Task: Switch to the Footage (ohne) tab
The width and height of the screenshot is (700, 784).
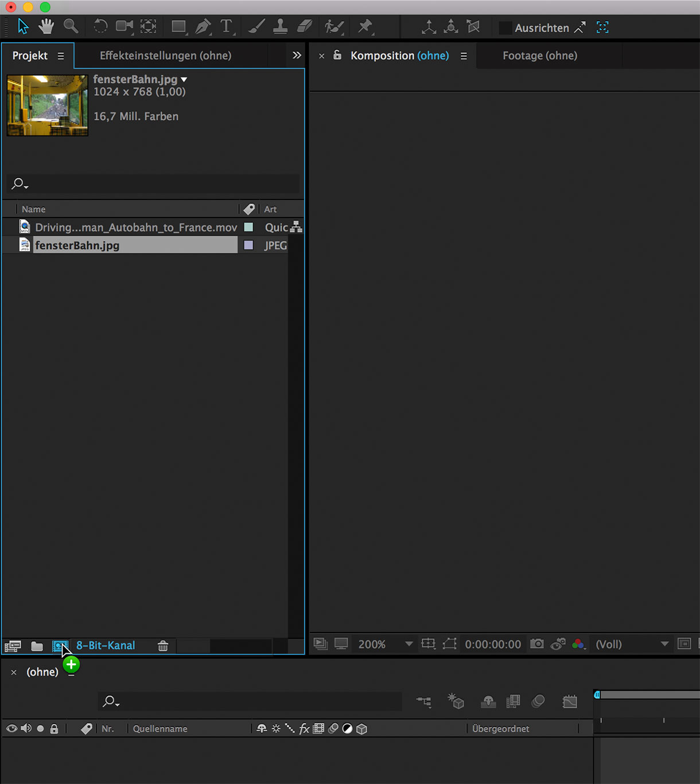Action: tap(539, 56)
